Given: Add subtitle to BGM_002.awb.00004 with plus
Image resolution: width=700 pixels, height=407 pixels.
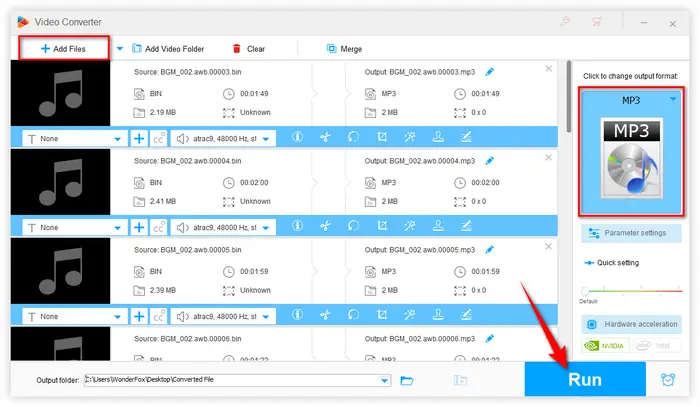Looking at the screenshot, I should (139, 228).
